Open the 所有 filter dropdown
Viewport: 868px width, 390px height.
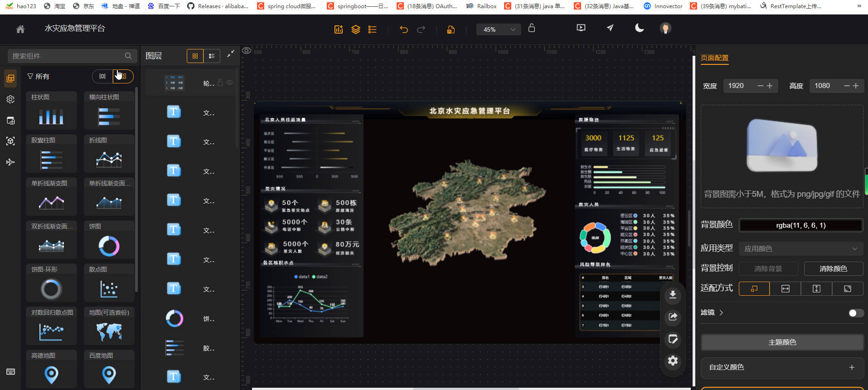tap(39, 77)
